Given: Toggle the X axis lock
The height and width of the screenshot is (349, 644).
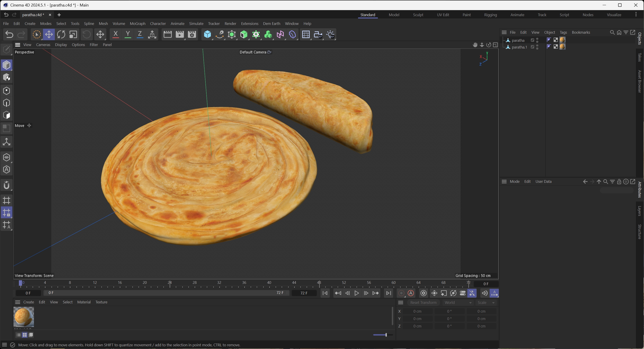Looking at the screenshot, I should tap(116, 35).
